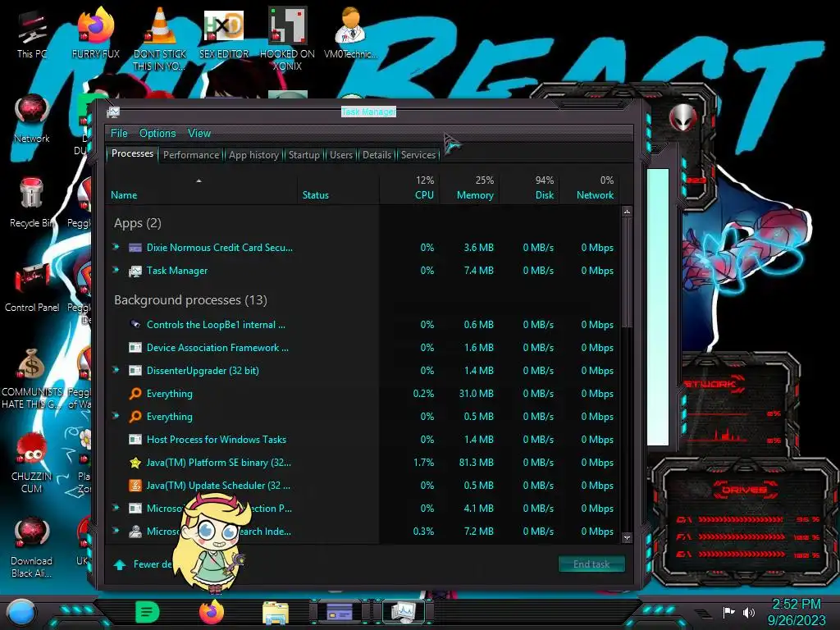Viewport: 840px width, 630px height.
Task: Expand the Task Manager process row
Action: point(116,270)
